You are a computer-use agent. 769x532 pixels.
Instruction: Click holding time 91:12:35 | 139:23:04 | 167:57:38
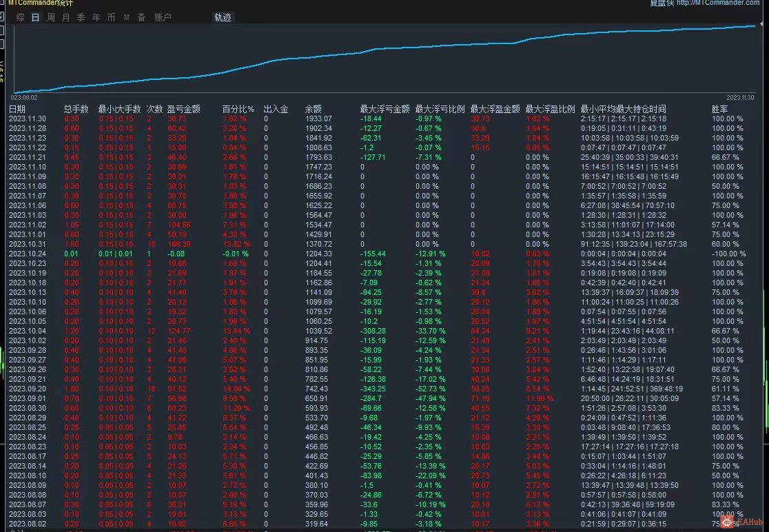point(634,244)
